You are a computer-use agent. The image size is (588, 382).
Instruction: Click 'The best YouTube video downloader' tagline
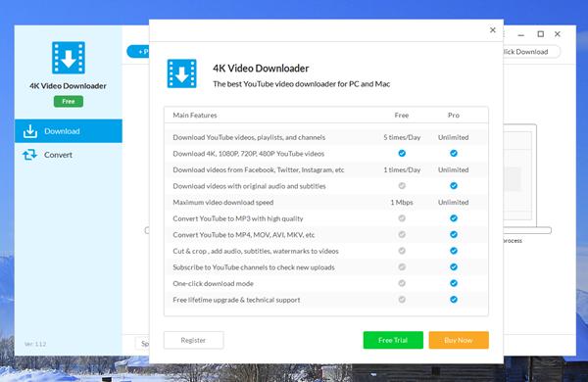click(x=302, y=84)
